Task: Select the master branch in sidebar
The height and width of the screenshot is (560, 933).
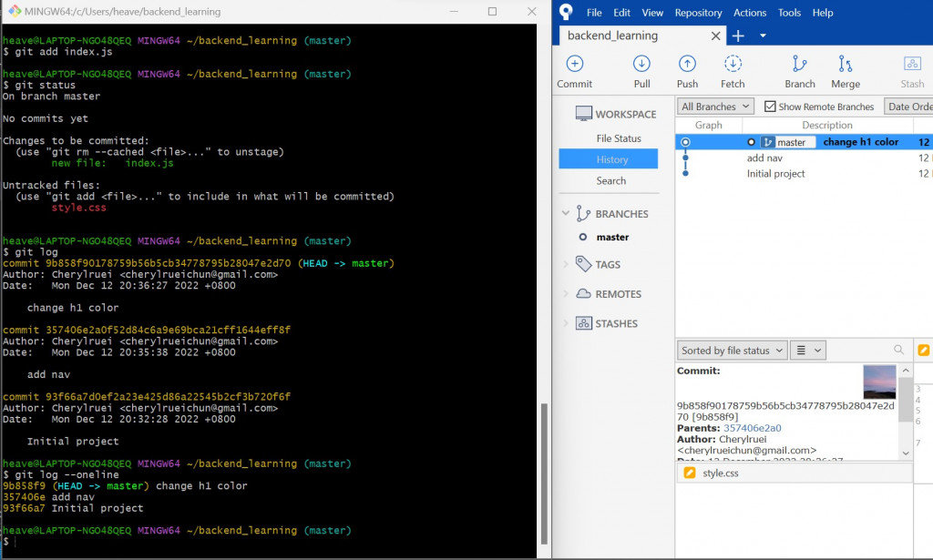Action: coord(612,237)
